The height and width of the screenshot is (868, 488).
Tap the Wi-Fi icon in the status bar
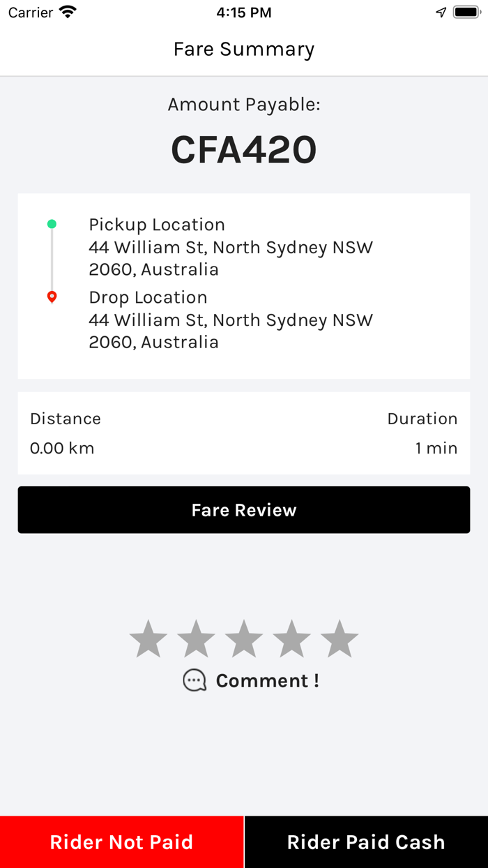[66, 11]
